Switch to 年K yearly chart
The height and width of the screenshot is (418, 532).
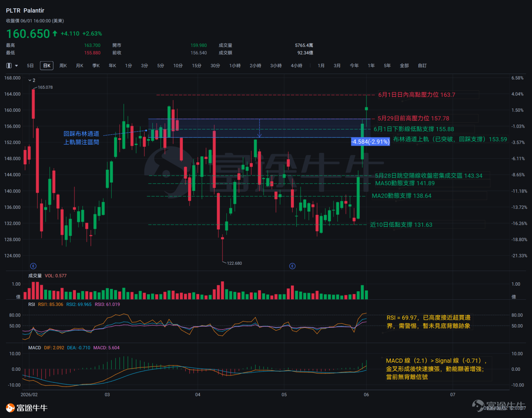[112, 66]
